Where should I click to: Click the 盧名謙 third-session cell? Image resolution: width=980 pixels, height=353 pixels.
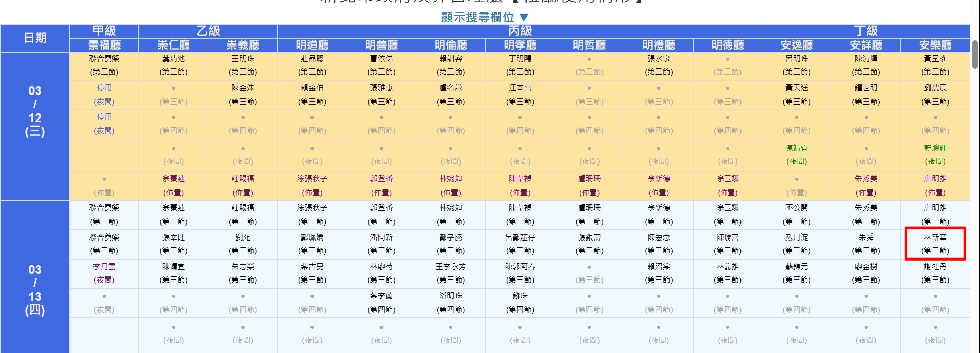pos(450,95)
